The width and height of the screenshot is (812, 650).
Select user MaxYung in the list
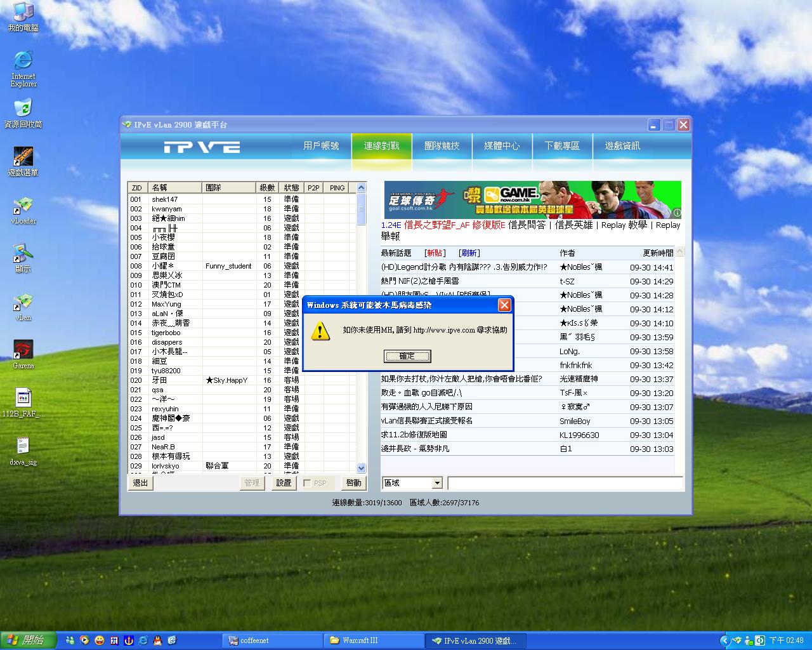pyautogui.click(x=242, y=304)
